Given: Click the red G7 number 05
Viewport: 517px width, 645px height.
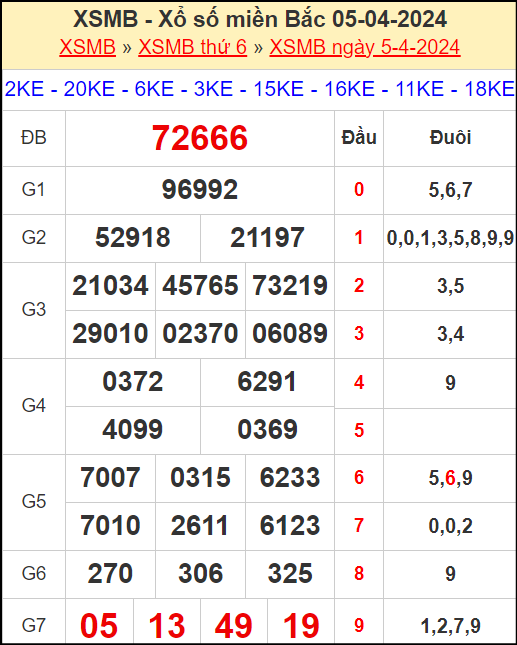Looking at the screenshot, I should (x=99, y=626).
